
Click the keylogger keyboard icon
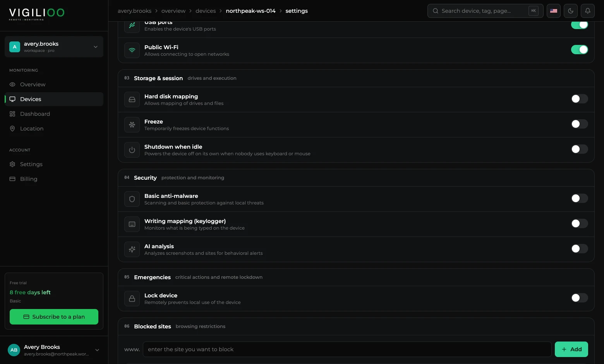(x=132, y=224)
